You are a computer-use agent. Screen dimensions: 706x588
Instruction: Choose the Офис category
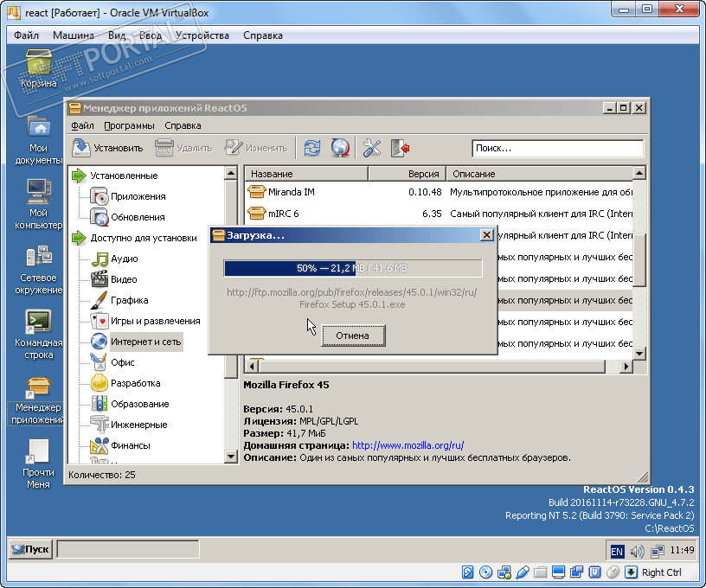click(x=123, y=362)
